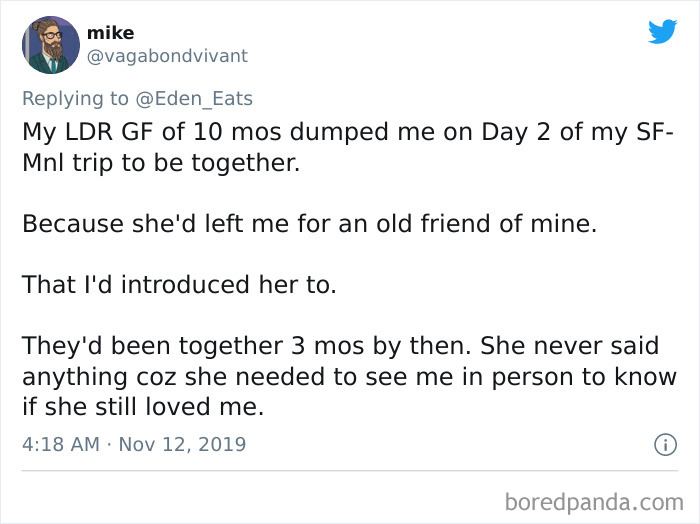This screenshot has width=700, height=524.
Task: Open mike's bearded profile avatar
Action: pyautogui.click(x=51, y=45)
